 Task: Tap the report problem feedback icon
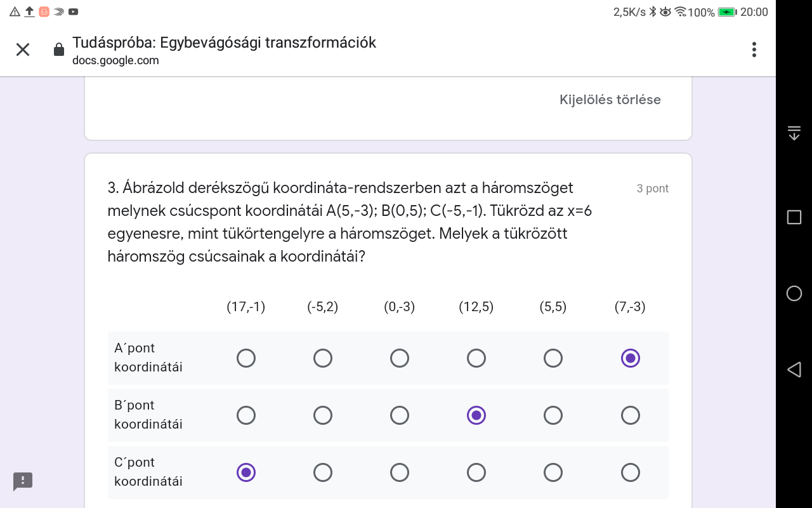(x=23, y=481)
